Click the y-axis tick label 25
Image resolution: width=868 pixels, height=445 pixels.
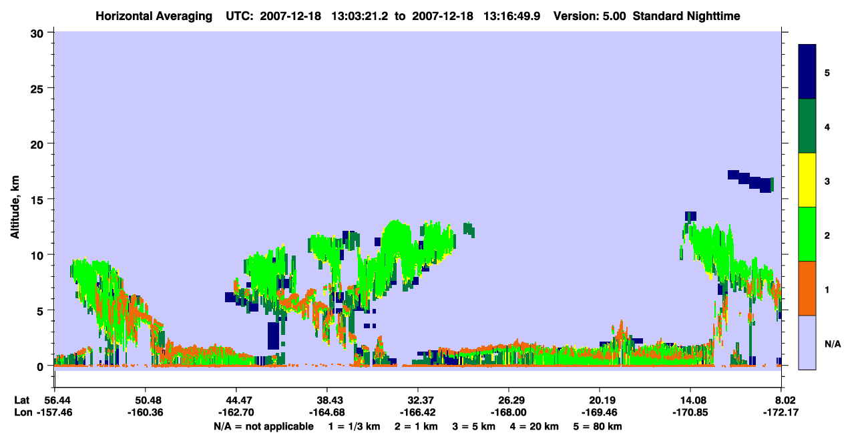(x=38, y=88)
